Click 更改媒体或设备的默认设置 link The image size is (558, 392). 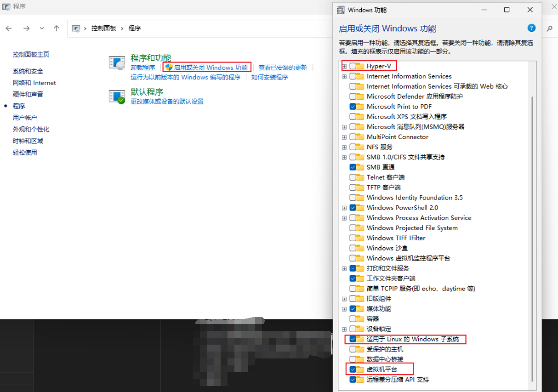pos(167,101)
